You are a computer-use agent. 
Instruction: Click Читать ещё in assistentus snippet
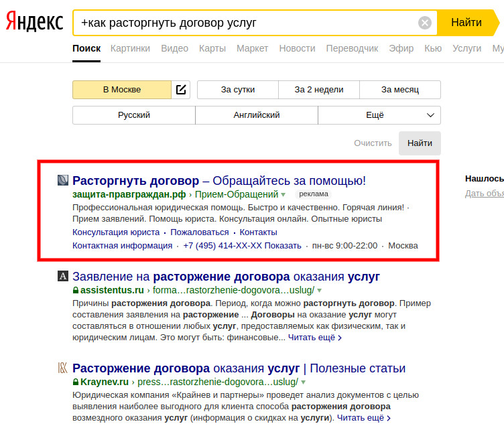(315, 338)
